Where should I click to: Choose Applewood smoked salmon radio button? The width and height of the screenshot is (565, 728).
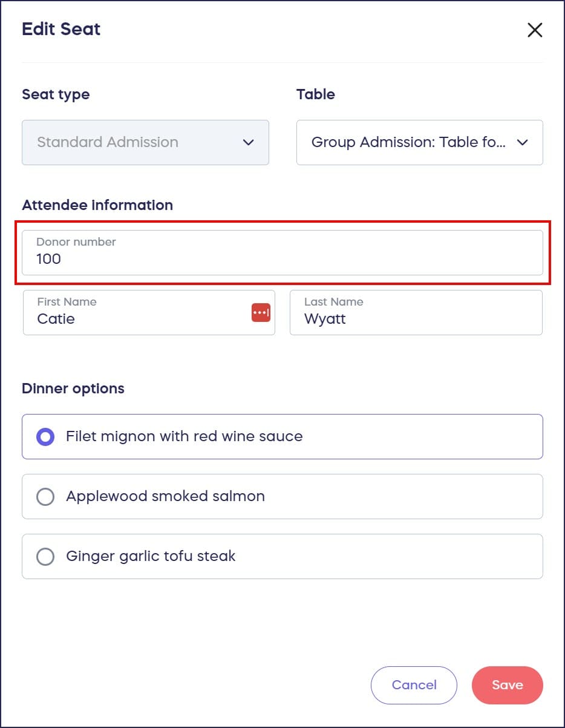(45, 497)
